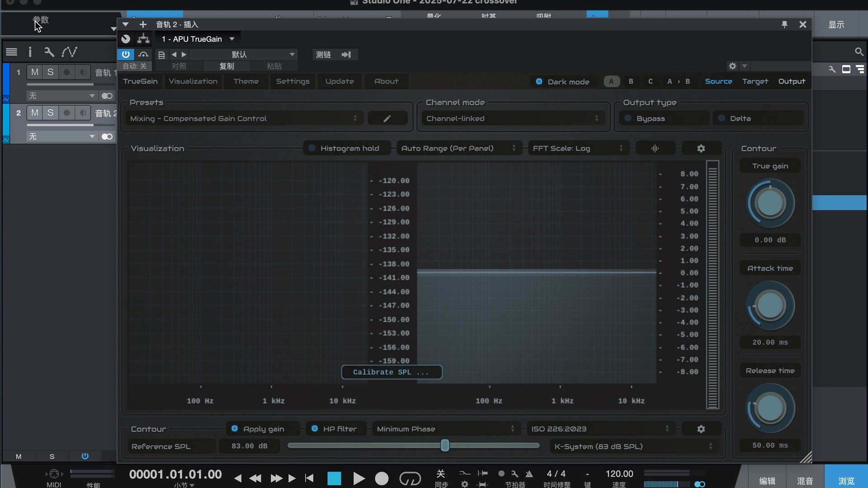Open the Channel-linked channel mode dropdown

(513, 118)
